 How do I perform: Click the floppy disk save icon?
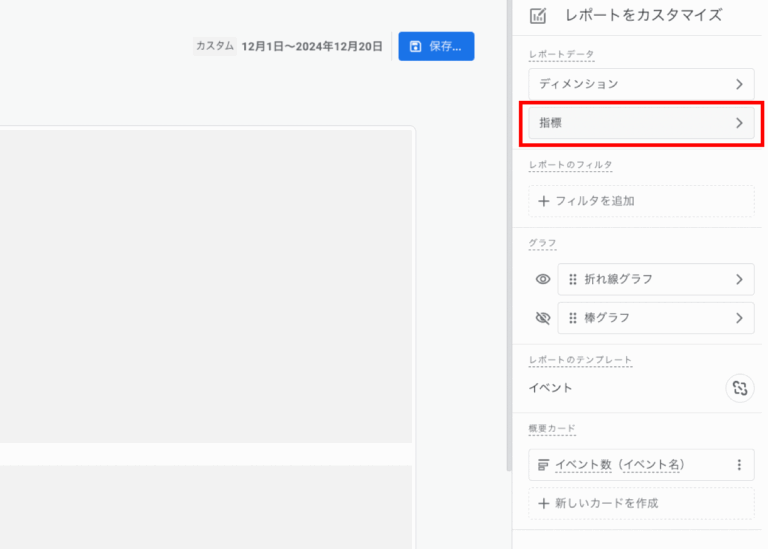pyautogui.click(x=415, y=47)
